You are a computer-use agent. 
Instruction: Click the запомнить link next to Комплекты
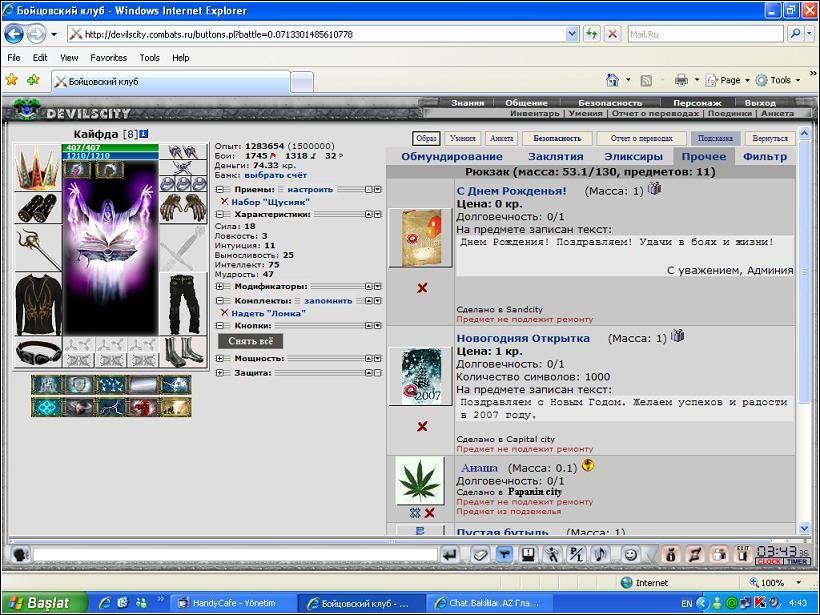pos(328,301)
